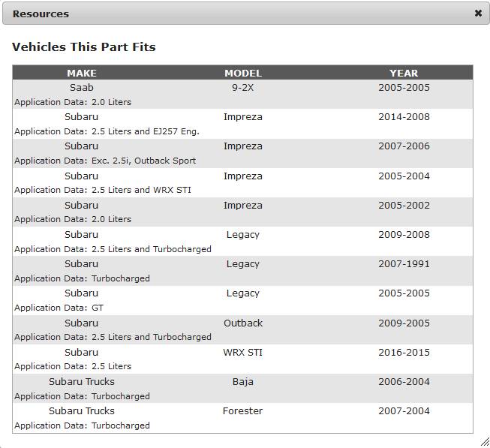Click application data 'Exc. 2.5i, Outback Sport'
The image size is (490, 448).
point(143,161)
